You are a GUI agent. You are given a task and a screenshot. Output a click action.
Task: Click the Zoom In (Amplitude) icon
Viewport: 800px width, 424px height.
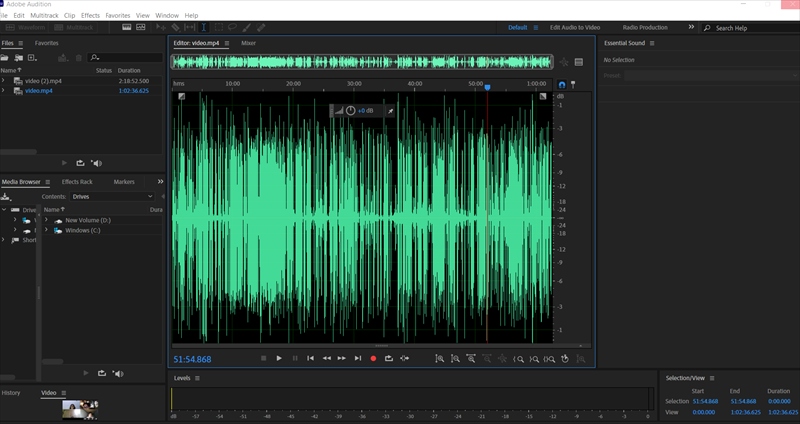(439, 358)
